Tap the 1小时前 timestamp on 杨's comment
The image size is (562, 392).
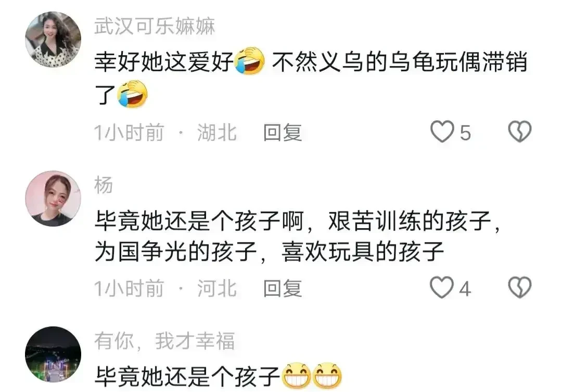click(x=129, y=289)
